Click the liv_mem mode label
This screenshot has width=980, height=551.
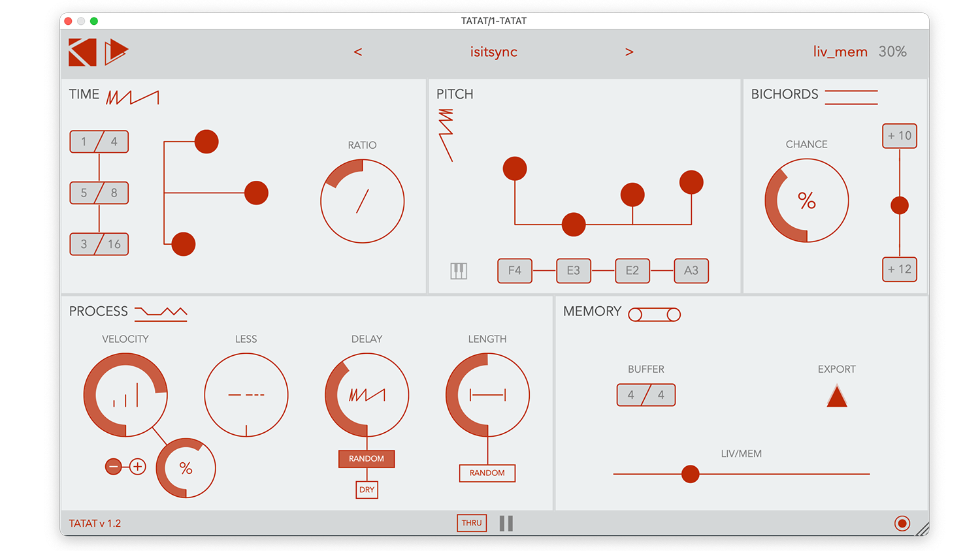(840, 52)
